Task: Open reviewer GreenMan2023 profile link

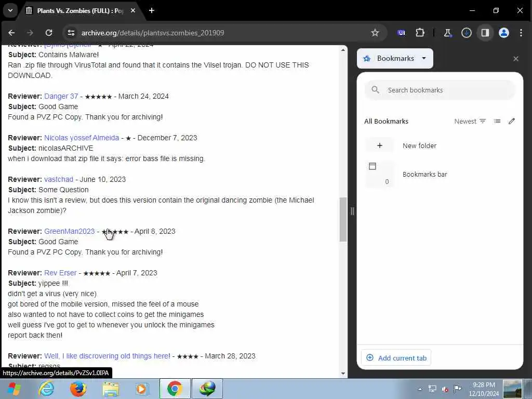Action: pyautogui.click(x=69, y=231)
